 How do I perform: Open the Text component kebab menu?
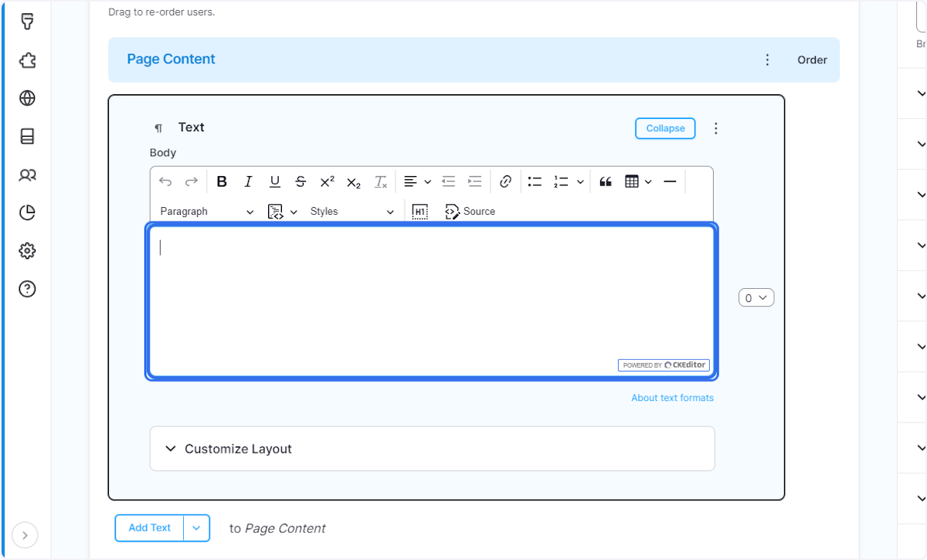click(716, 128)
